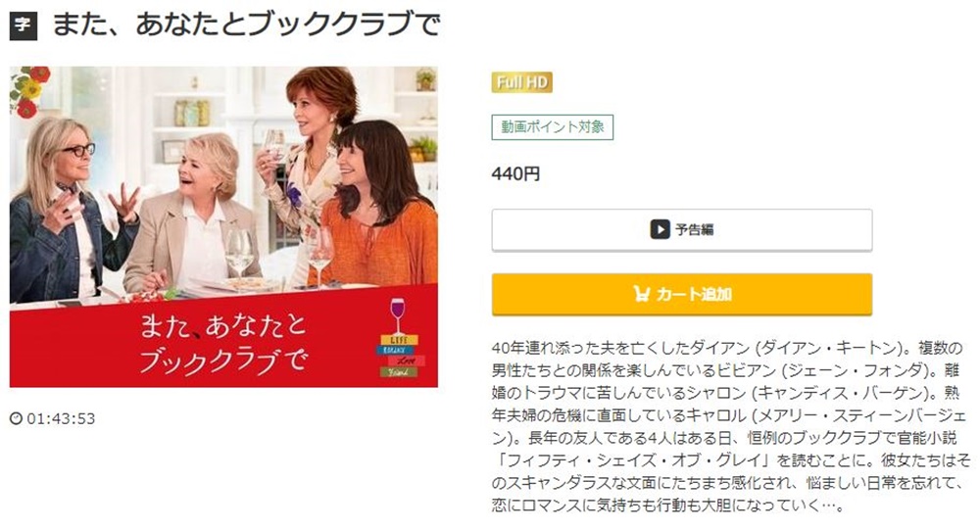
Task: Click the stacked books graphic on the poster
Action: [x=401, y=357]
